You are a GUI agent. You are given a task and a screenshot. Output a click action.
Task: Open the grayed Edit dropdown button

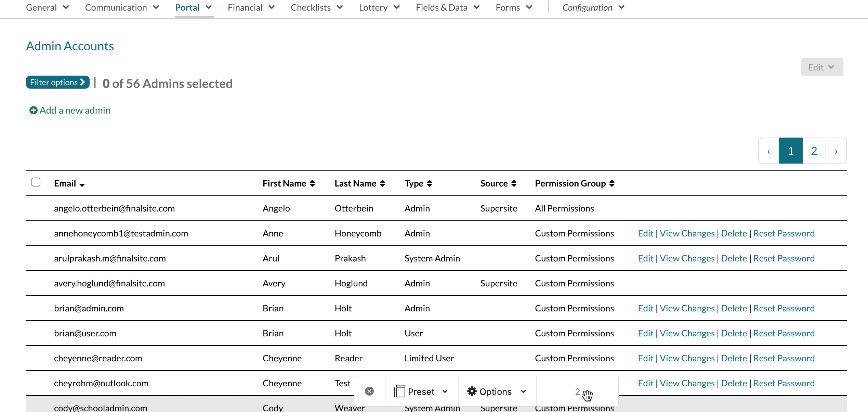(822, 67)
